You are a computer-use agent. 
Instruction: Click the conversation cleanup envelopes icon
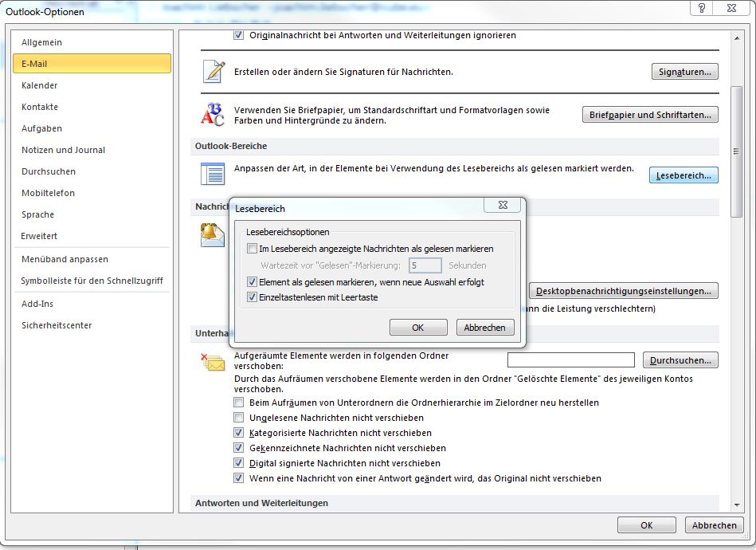pyautogui.click(x=213, y=363)
